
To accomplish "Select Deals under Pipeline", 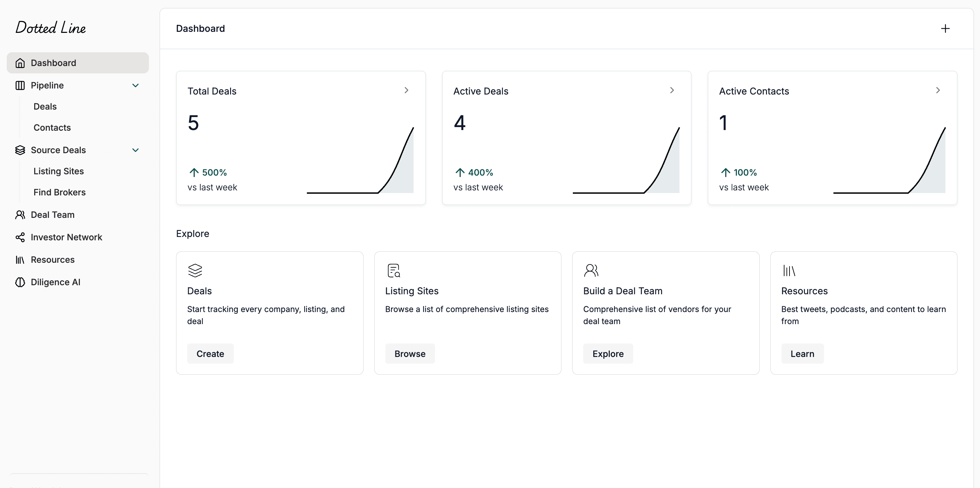I will (x=45, y=107).
